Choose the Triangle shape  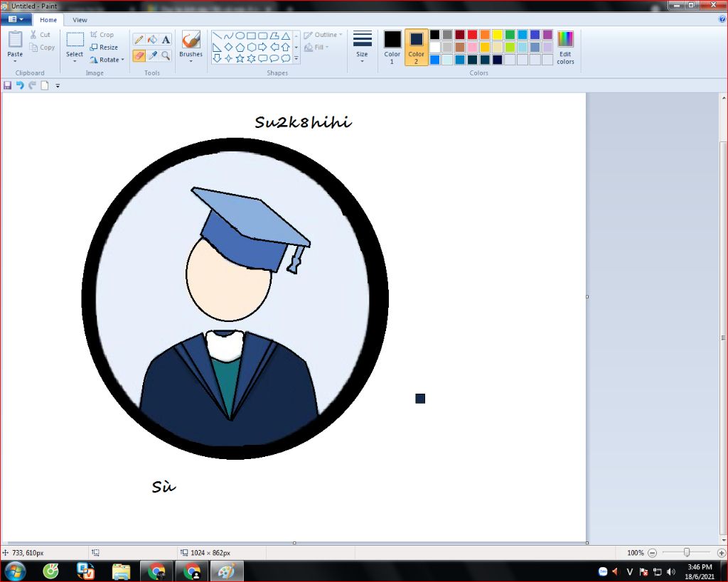pos(286,36)
